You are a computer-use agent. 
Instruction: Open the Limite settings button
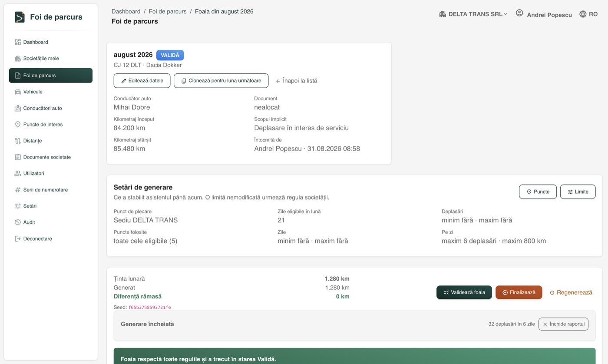click(x=578, y=192)
